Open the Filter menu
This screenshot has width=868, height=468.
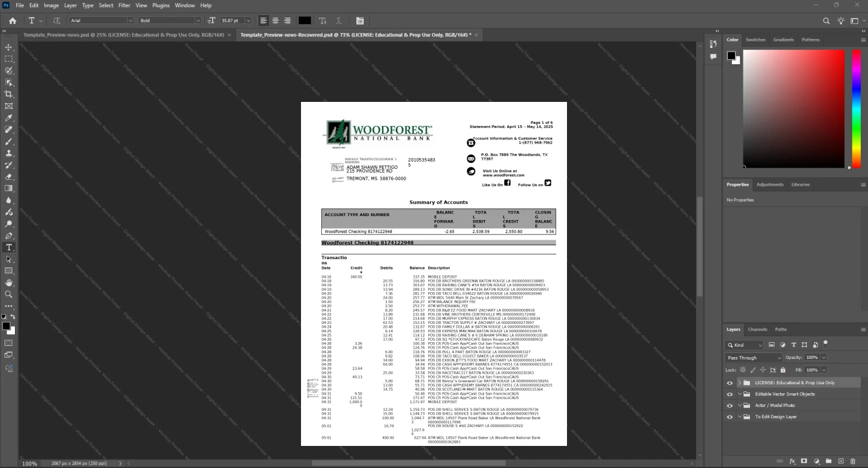point(124,5)
